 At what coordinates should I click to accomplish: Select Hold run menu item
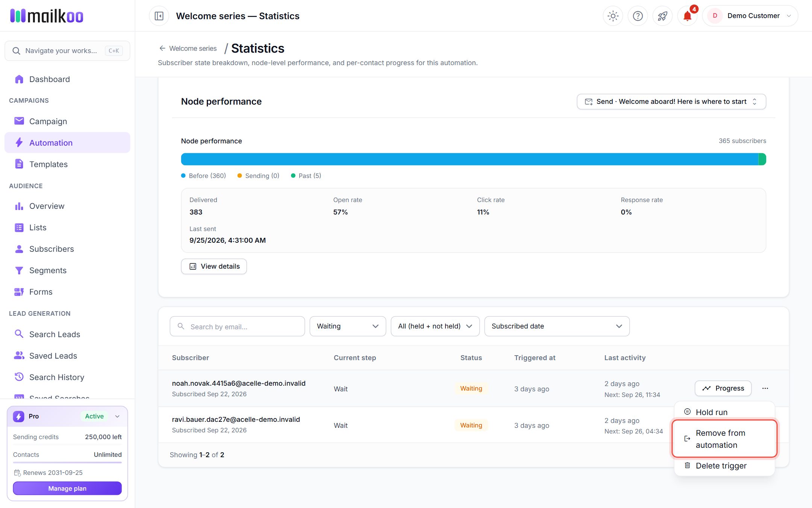coord(724,412)
